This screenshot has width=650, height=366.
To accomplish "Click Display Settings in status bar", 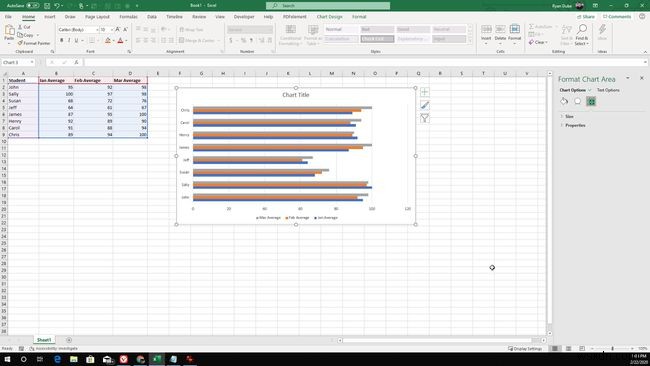I will tap(525, 349).
